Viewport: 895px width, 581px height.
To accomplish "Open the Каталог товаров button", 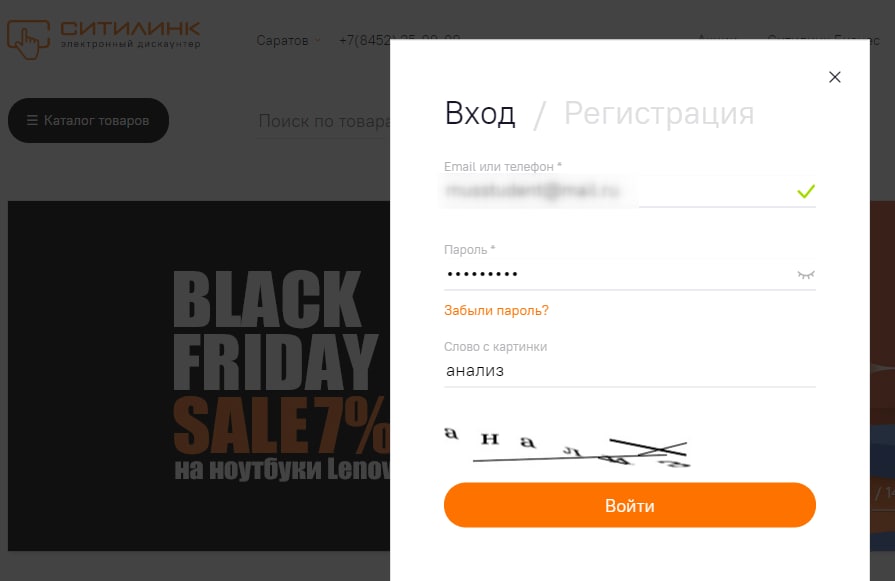I will pos(88,120).
